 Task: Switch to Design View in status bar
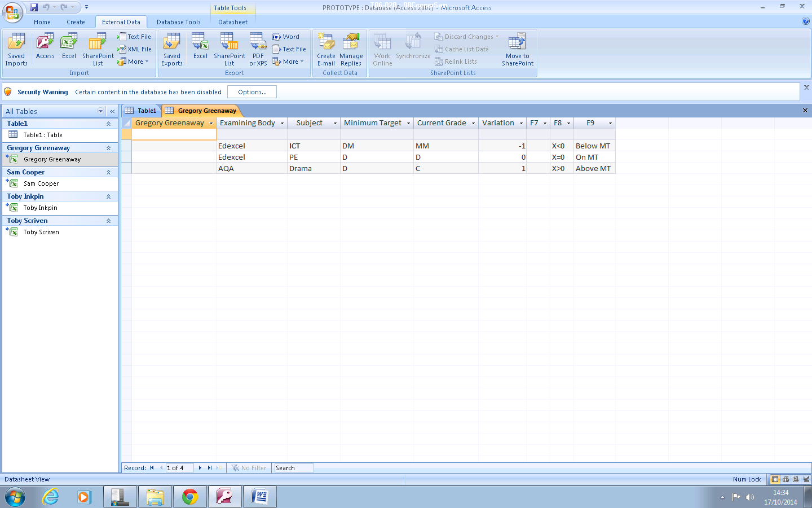point(806,479)
